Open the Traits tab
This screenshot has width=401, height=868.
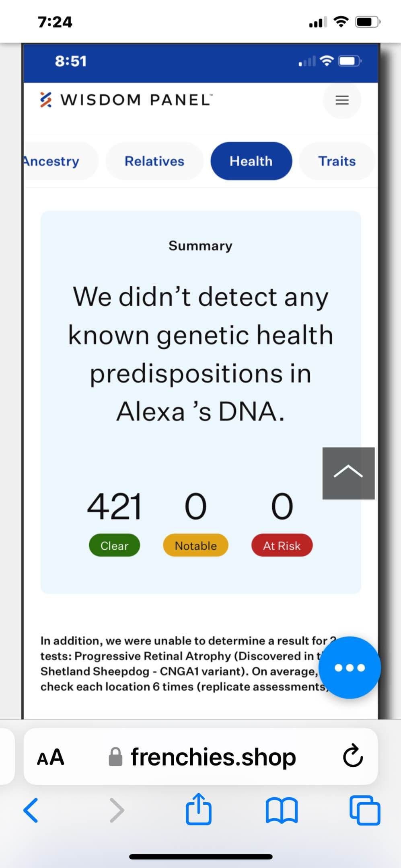coord(337,161)
